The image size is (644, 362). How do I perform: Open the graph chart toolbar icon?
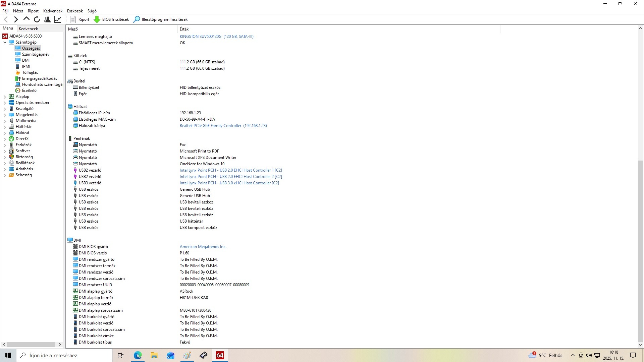(58, 19)
